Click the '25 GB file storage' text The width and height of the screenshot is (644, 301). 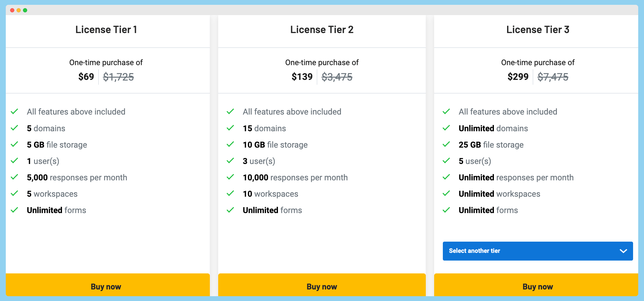491,145
